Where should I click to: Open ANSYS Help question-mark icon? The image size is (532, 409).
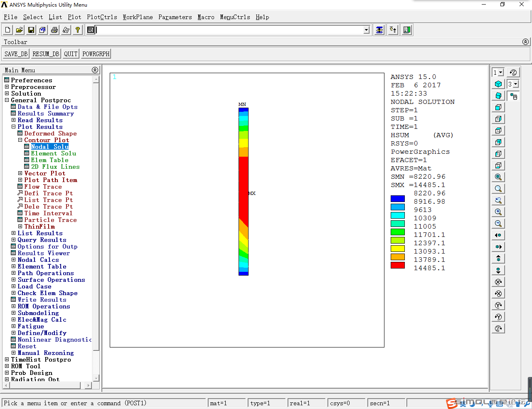(x=78, y=30)
